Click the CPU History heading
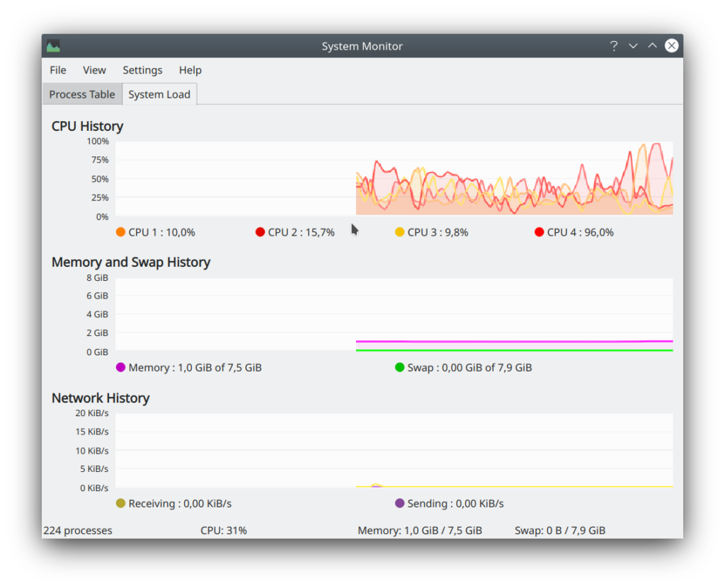The height and width of the screenshot is (588, 725). (x=87, y=126)
